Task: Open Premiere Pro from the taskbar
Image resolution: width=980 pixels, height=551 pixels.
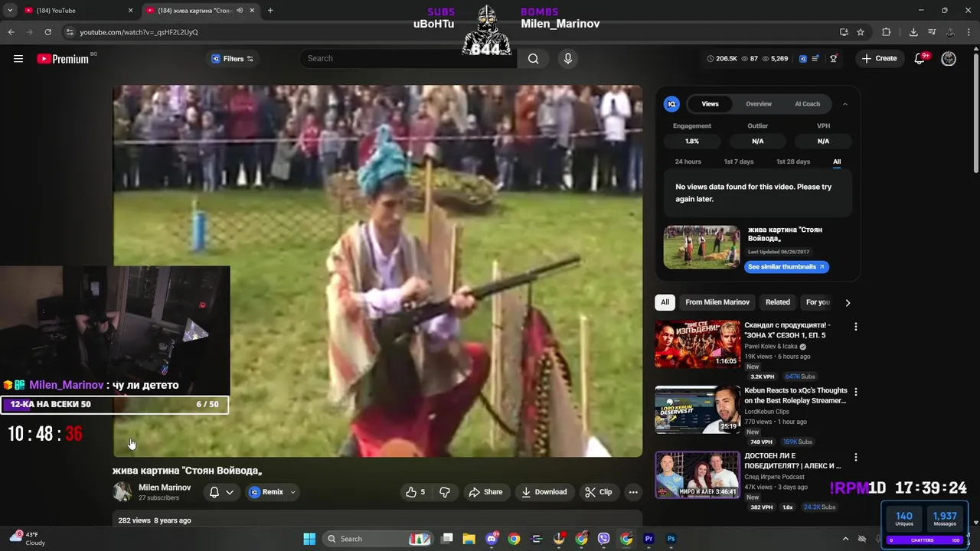Action: (648, 539)
